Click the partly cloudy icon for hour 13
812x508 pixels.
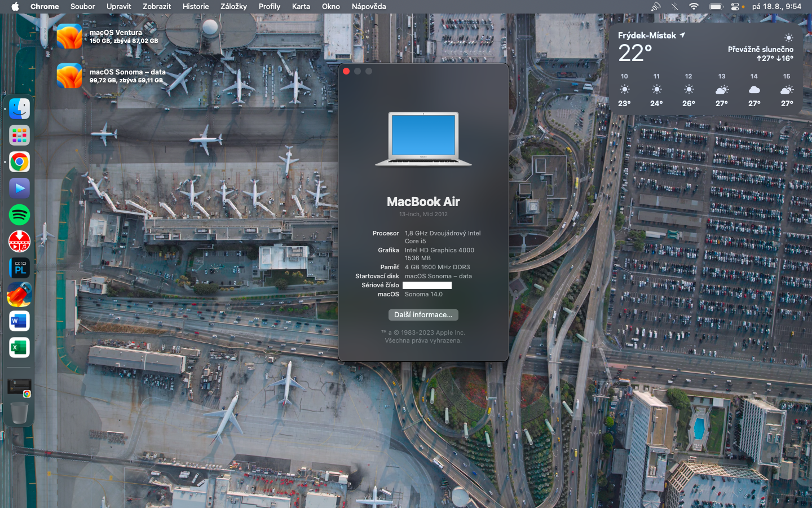[722, 90]
